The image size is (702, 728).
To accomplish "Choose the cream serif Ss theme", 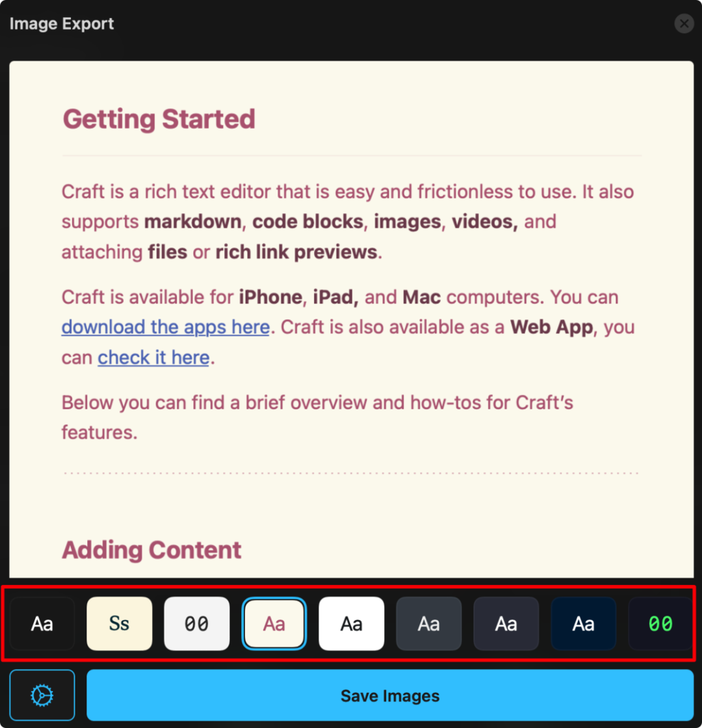I will tap(120, 623).
